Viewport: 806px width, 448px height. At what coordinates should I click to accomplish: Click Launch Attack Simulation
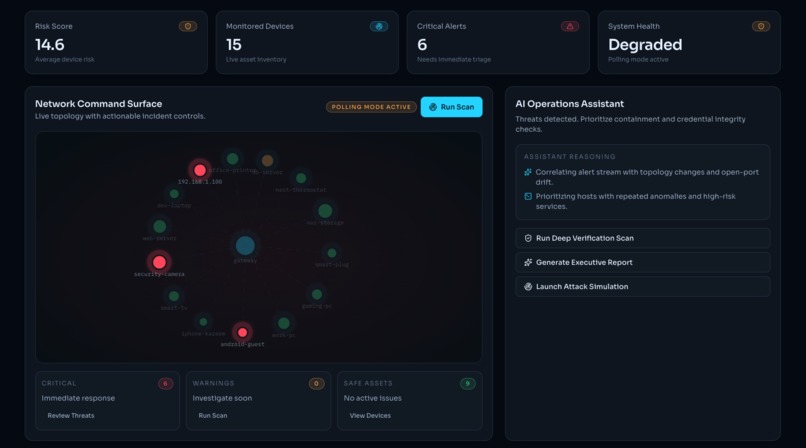click(643, 287)
